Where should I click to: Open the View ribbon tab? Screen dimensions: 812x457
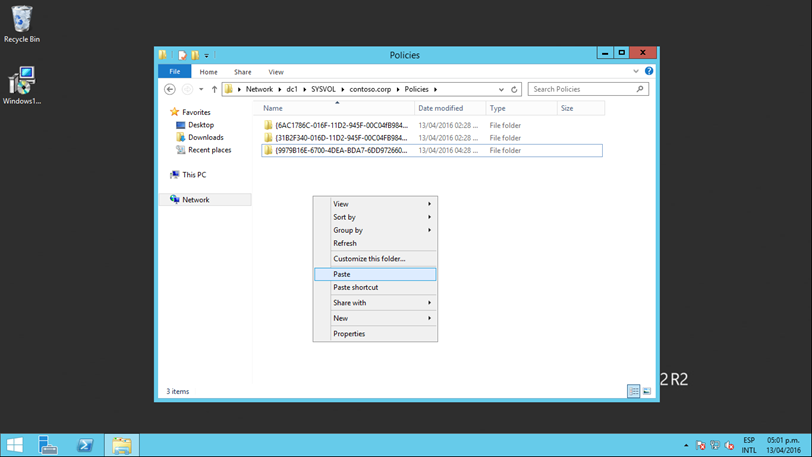tap(276, 72)
